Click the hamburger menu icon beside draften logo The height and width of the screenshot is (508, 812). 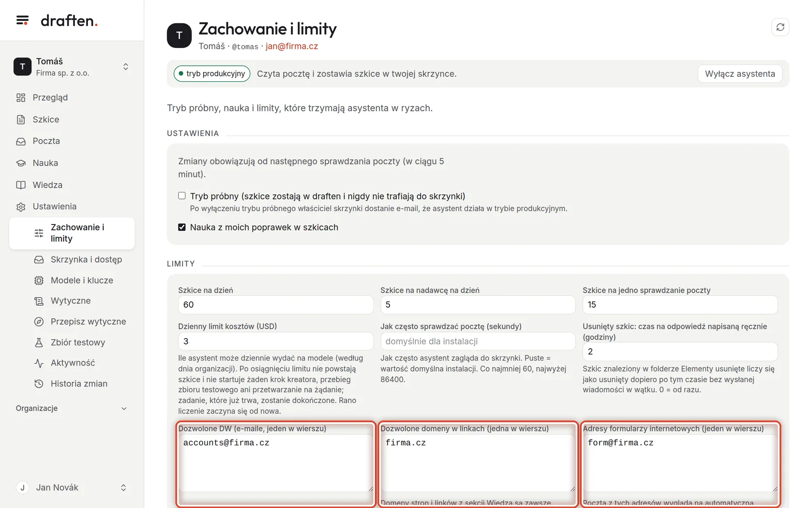tap(22, 20)
